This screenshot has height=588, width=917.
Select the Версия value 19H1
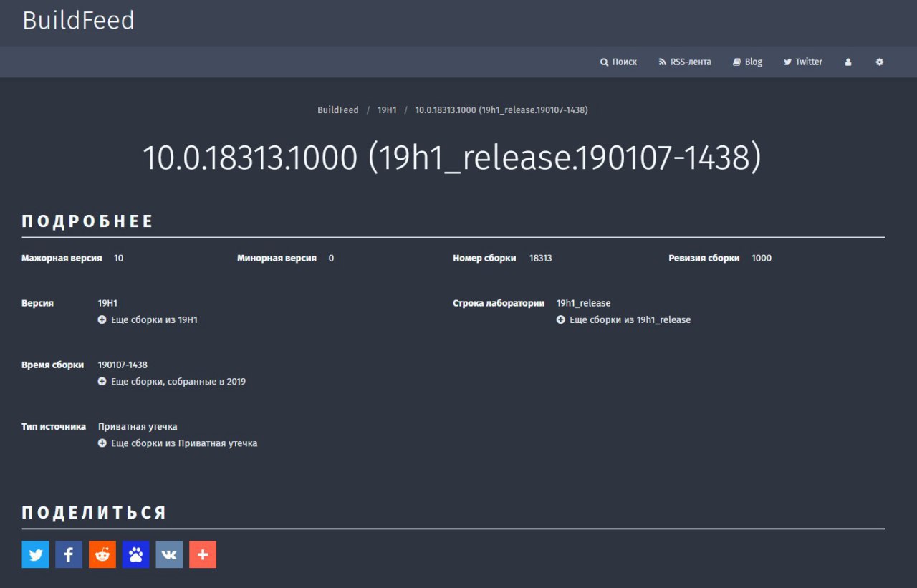click(x=107, y=304)
